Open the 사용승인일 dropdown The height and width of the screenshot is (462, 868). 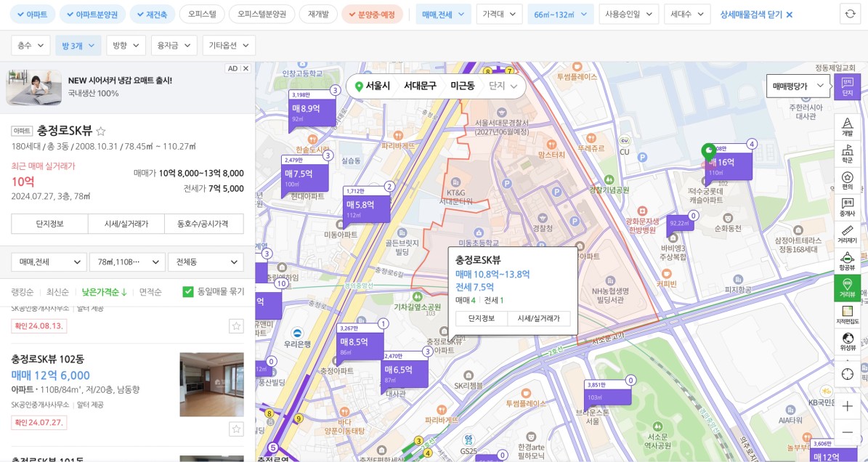(629, 15)
